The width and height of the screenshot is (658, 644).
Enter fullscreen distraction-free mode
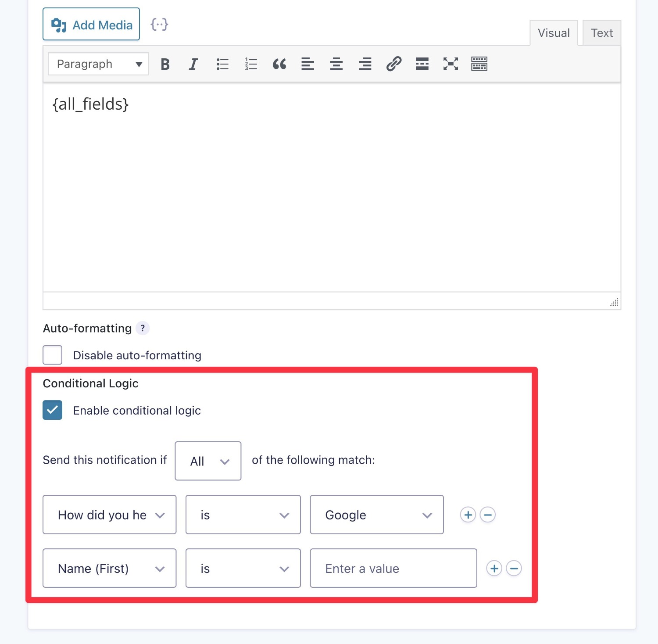tap(451, 64)
